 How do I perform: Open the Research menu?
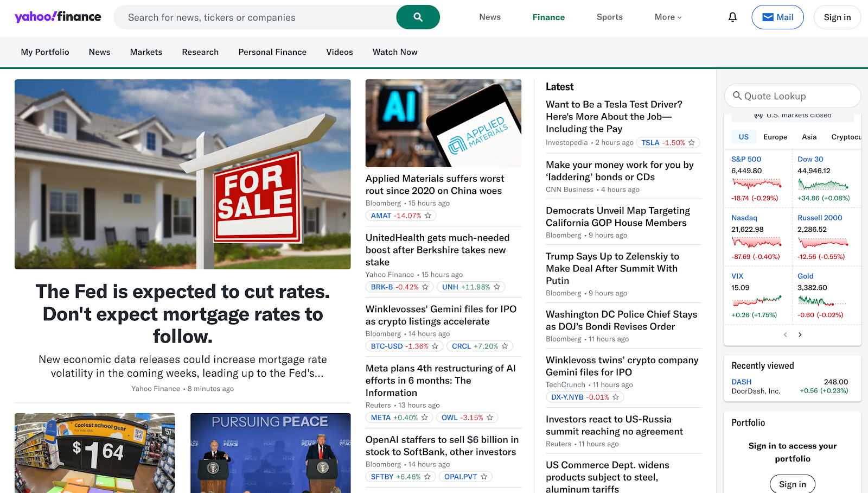[x=200, y=52]
